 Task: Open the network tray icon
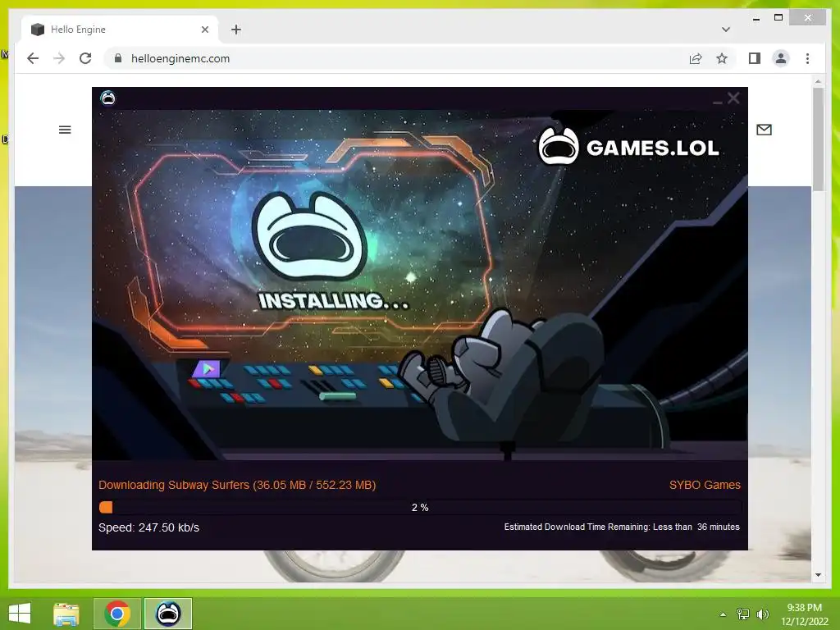click(743, 614)
